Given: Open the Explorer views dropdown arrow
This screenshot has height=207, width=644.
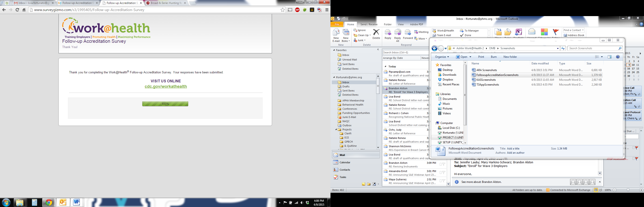Looking at the screenshot, I should [602, 57].
